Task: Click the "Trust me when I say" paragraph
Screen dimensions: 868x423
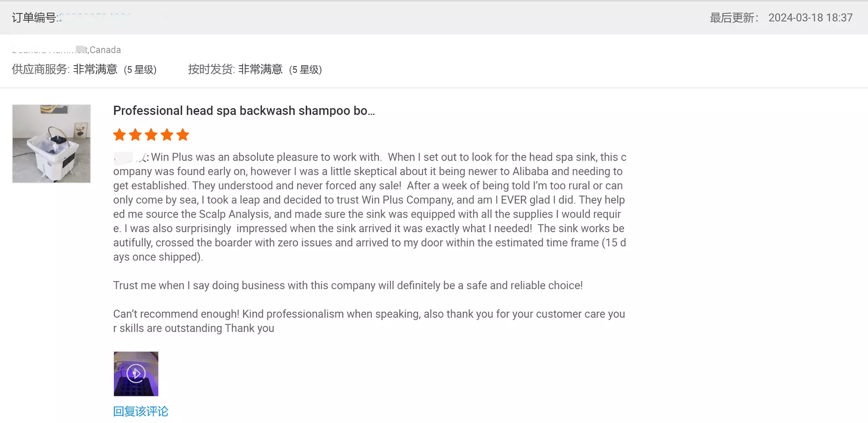Action: pos(348,285)
